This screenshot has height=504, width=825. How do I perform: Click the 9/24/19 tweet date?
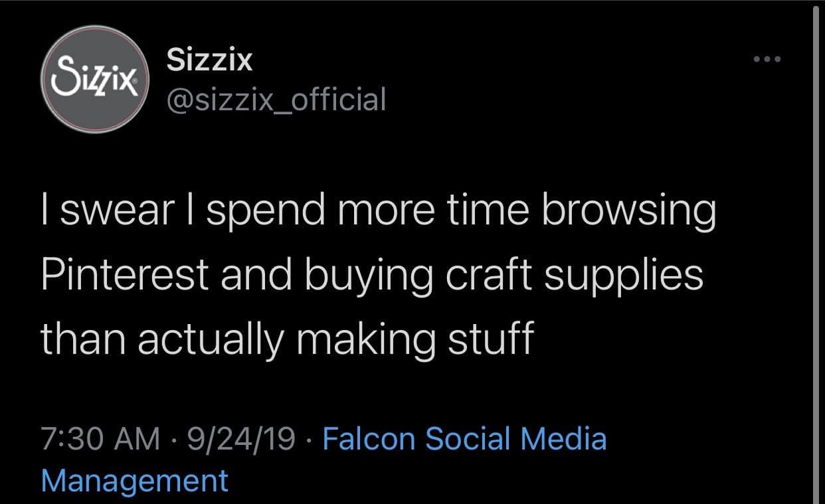[x=241, y=439]
